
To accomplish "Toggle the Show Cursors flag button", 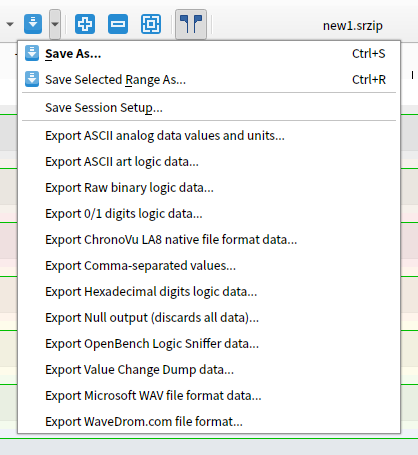I will 191,24.
